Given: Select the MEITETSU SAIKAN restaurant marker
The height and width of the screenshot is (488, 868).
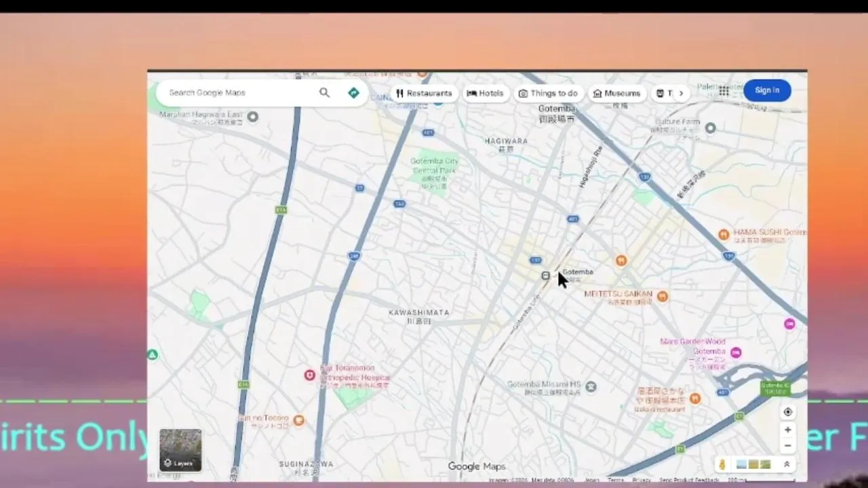Looking at the screenshot, I should click(663, 296).
